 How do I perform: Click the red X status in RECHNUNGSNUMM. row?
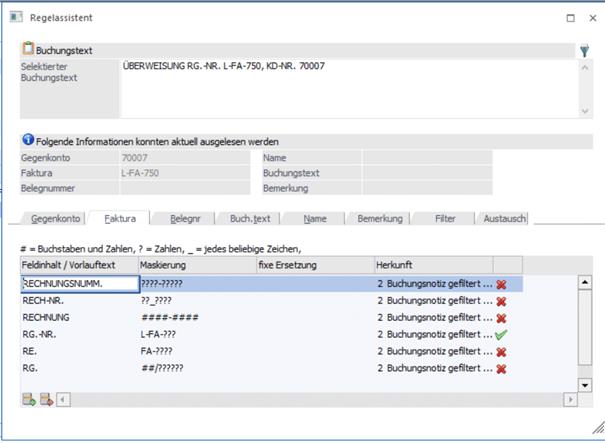(x=501, y=284)
